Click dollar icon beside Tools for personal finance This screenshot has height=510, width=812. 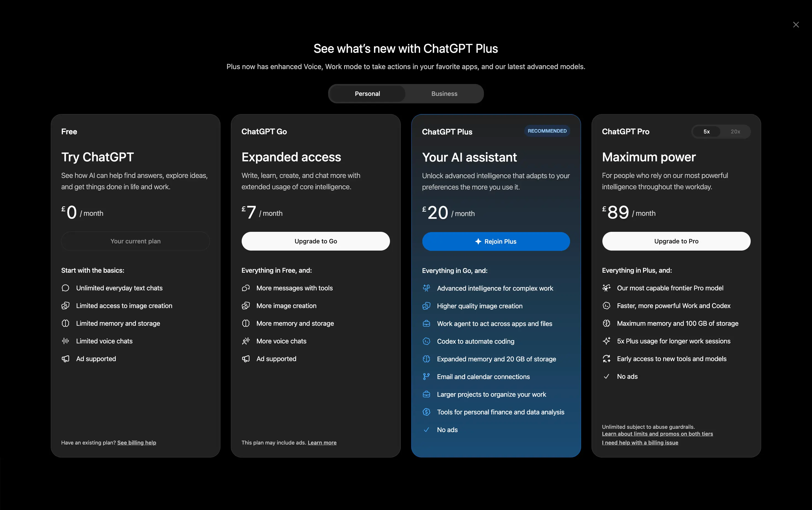pyautogui.click(x=426, y=412)
